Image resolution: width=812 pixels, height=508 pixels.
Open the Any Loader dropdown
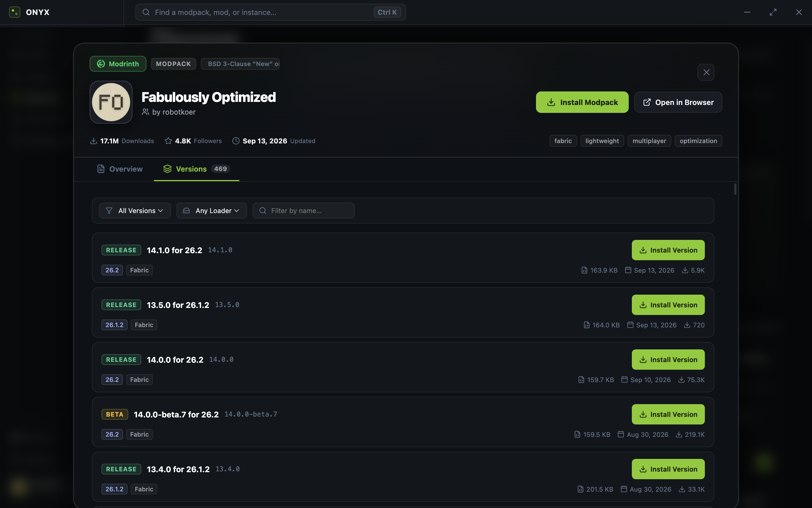[x=212, y=211]
